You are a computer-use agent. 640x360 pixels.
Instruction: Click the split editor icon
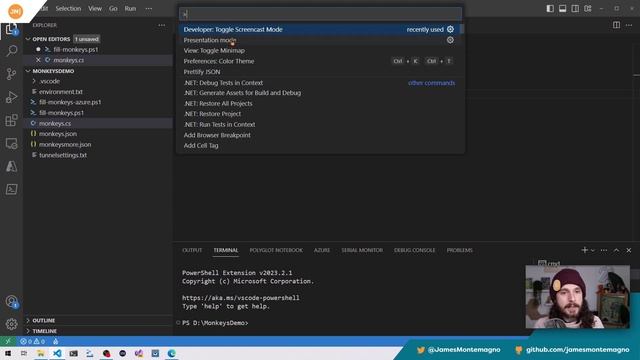616,25
